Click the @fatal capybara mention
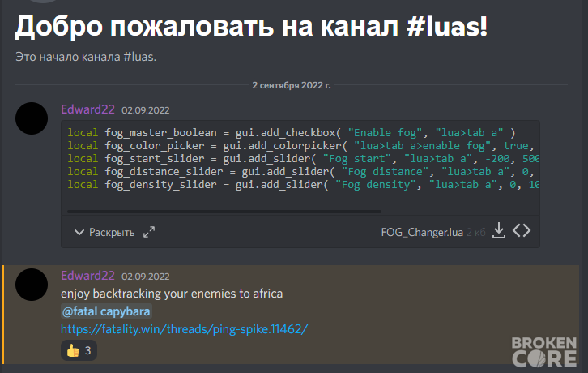This screenshot has width=588, height=373. [106, 311]
